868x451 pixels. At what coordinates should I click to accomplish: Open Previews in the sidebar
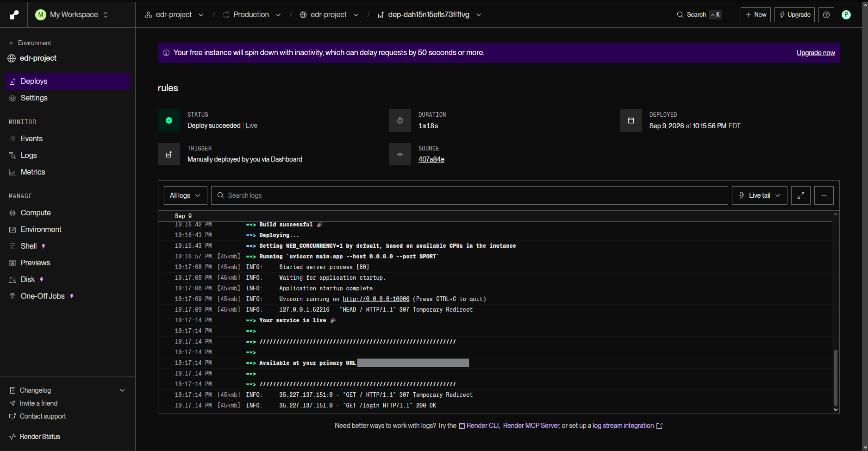[x=68, y=263]
